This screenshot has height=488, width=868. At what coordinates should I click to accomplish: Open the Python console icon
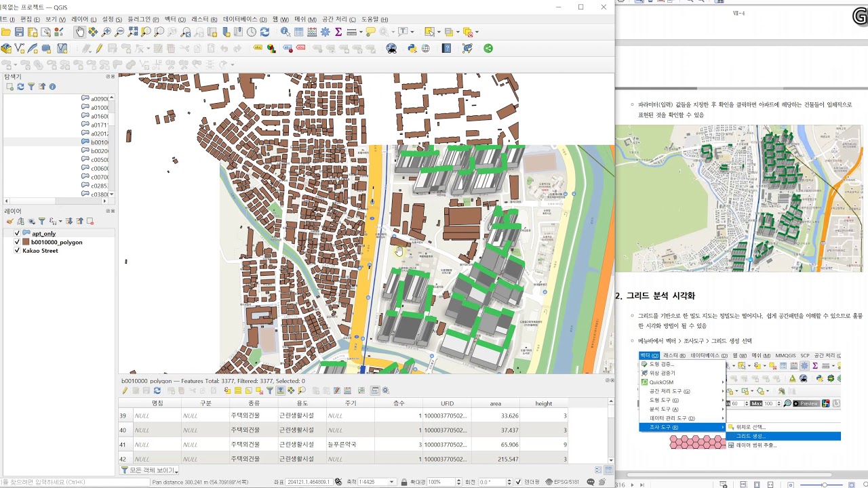point(412,48)
